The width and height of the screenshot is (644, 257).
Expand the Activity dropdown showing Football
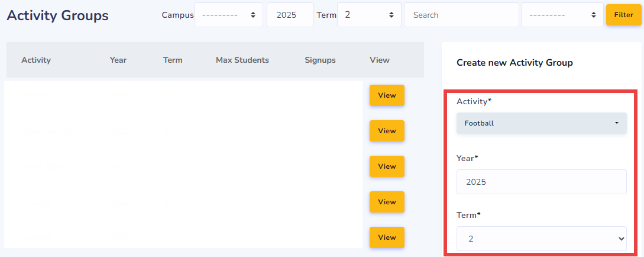pyautogui.click(x=541, y=123)
